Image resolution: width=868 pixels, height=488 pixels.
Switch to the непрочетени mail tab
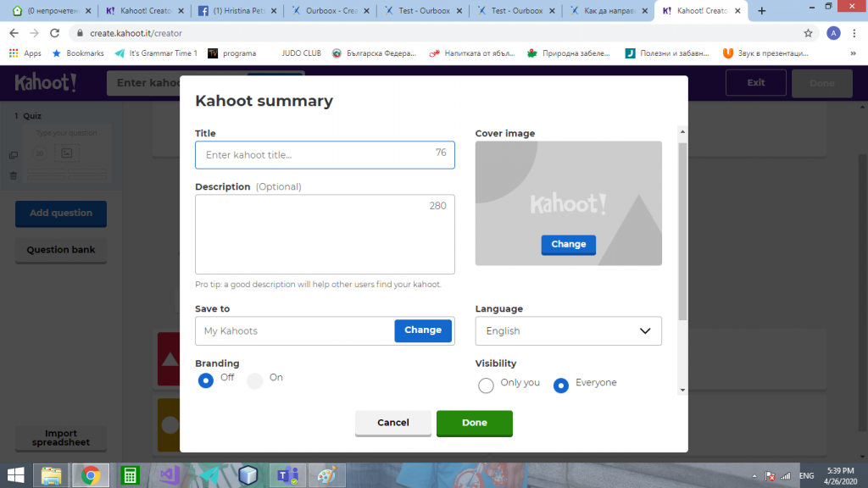[52, 10]
